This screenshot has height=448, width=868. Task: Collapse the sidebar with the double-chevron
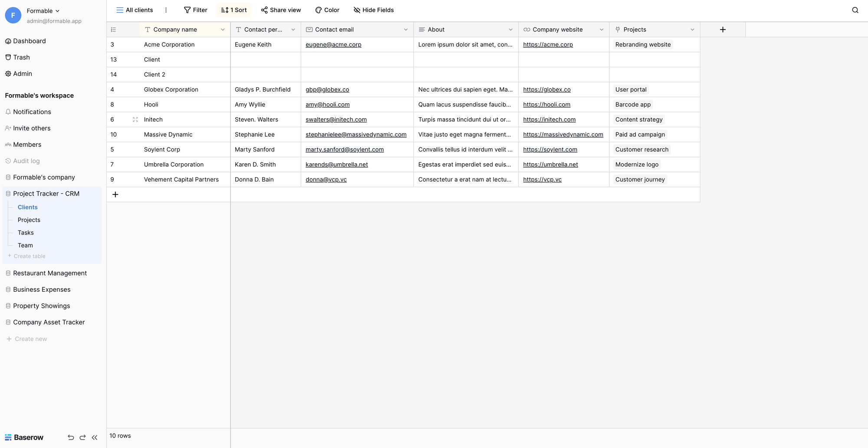click(x=95, y=437)
